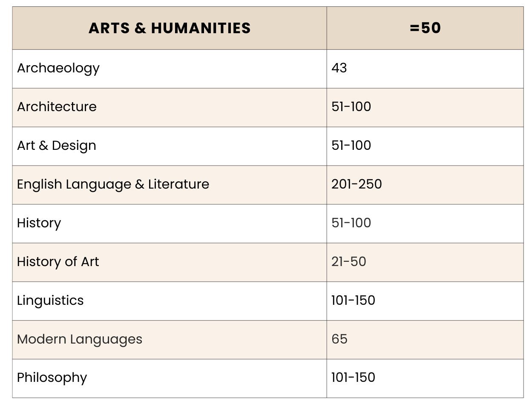This screenshot has height=404, width=532.
Task: Select the Art & Design cell
Action: click(x=57, y=146)
